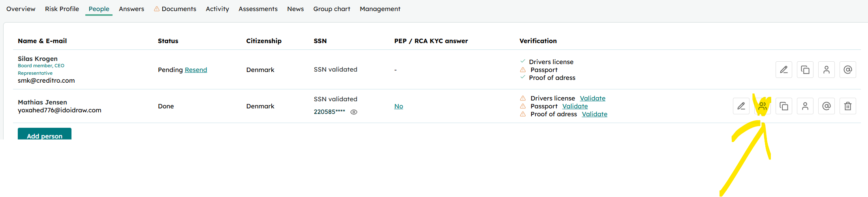The width and height of the screenshot is (868, 197).
Task: Click the single person icon for Mathias Jensen
Action: [805, 106]
